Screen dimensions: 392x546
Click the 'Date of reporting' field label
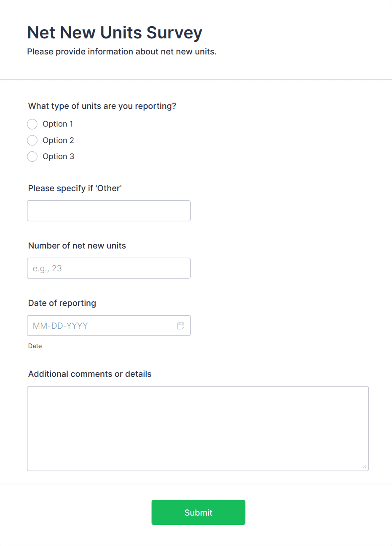click(62, 303)
